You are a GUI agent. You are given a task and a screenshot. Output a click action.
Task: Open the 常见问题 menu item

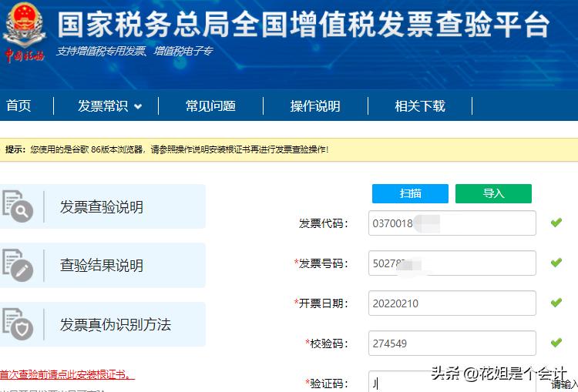click(x=210, y=106)
